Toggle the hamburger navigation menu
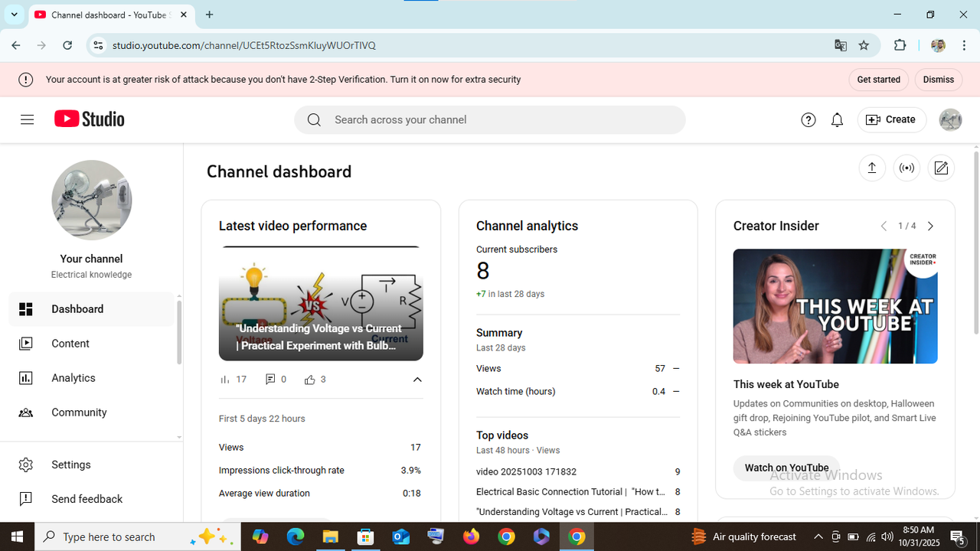 (x=28, y=119)
